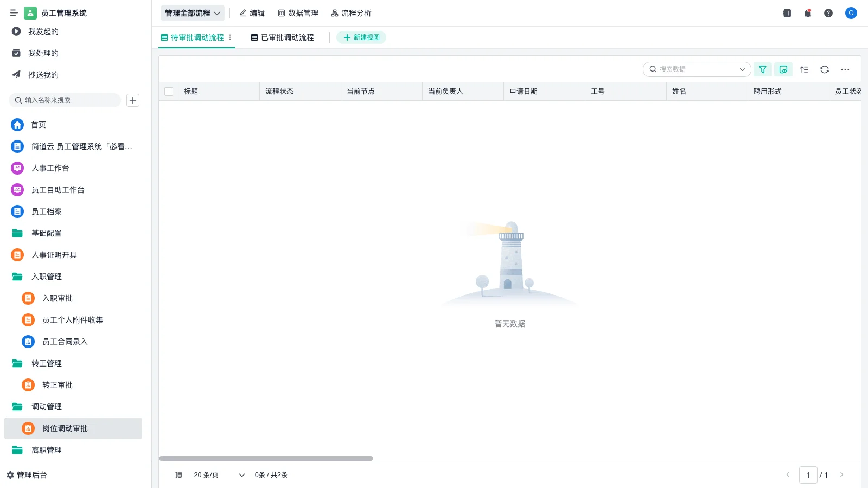This screenshot has height=488, width=868.
Task: Open 管理后台 at the sidebar bottom
Action: click(30, 474)
